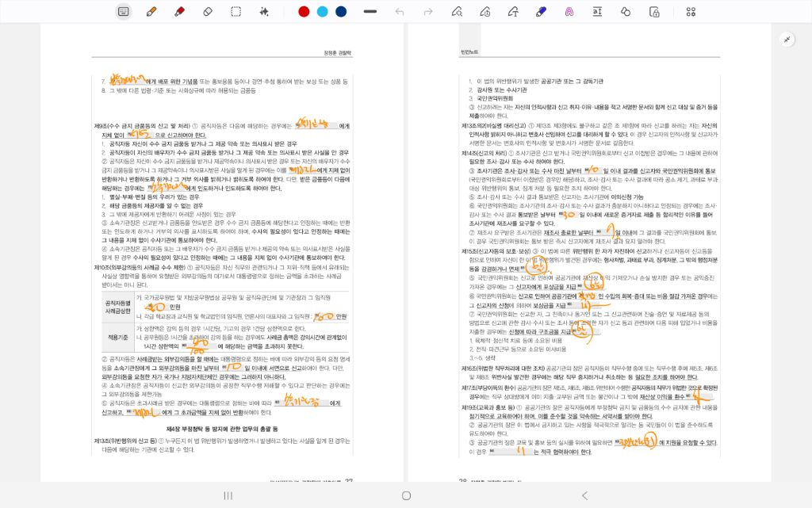Select the red highlighter tool
The height and width of the screenshot is (508, 812).
179,11
